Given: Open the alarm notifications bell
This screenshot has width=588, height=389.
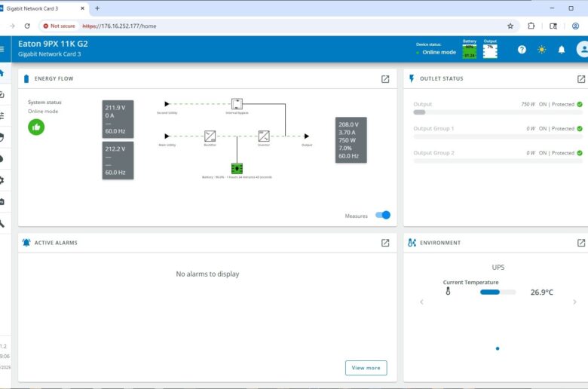Looking at the screenshot, I should [x=562, y=49].
